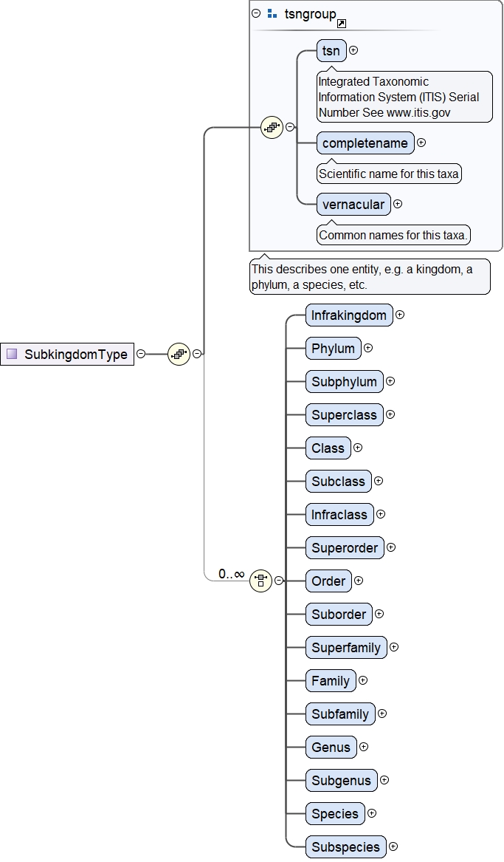Viewport: 504px width, 862px height.
Task: Select the Phylum element box
Action: tap(334, 348)
